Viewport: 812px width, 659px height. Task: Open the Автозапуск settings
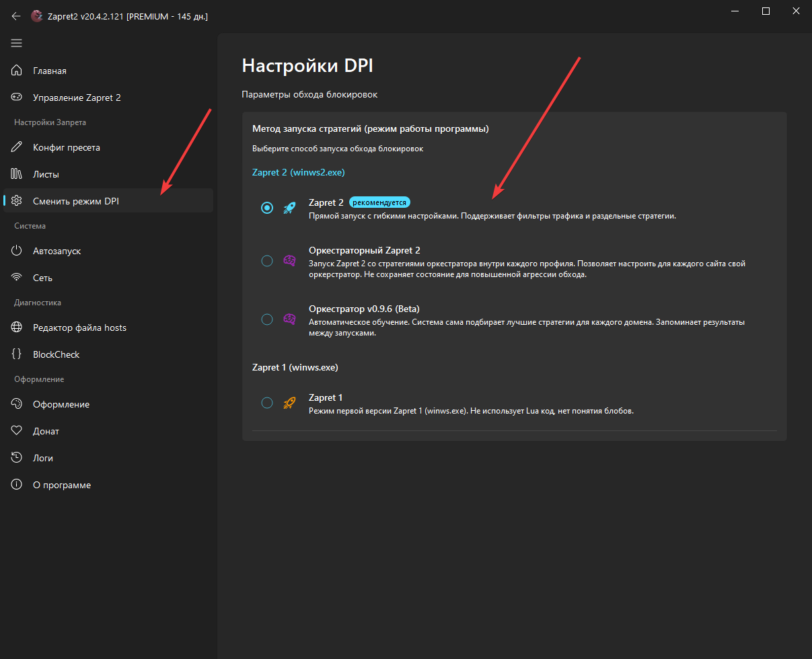(x=108, y=251)
